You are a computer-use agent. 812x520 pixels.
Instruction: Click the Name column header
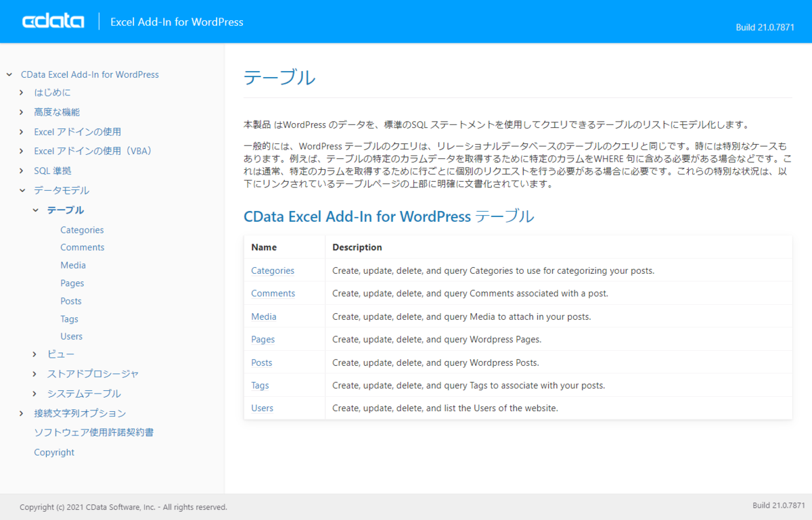click(x=264, y=247)
